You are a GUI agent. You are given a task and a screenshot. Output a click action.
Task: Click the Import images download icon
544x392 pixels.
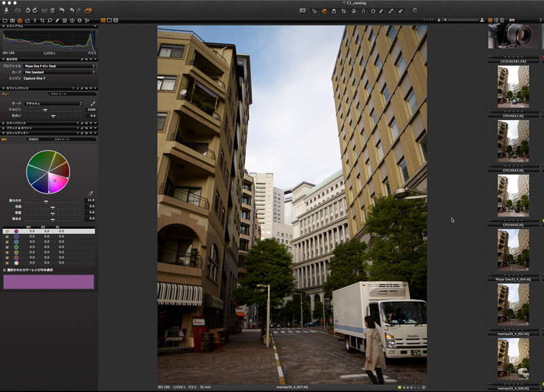6,11
